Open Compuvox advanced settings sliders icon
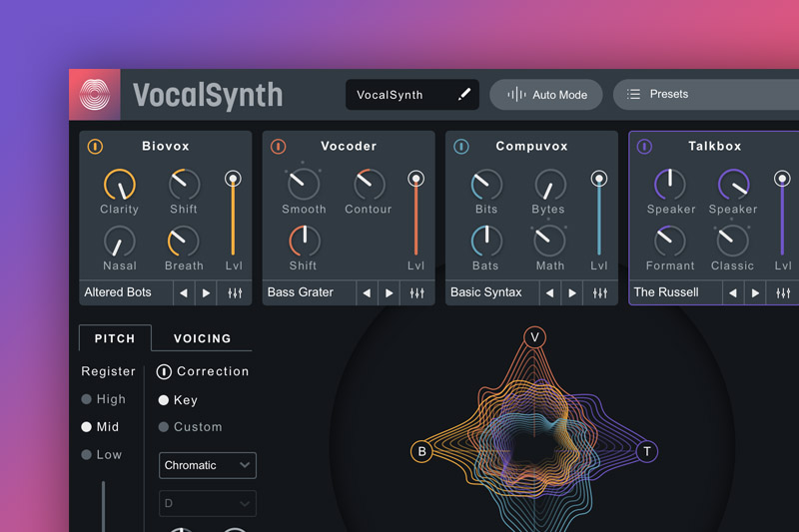 point(600,293)
